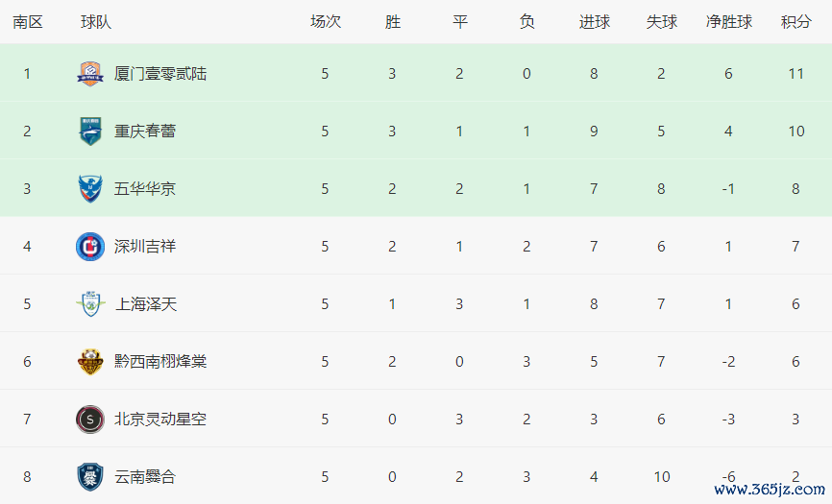
Task: Open the 重庆春蕾 team name link
Action: (x=145, y=132)
